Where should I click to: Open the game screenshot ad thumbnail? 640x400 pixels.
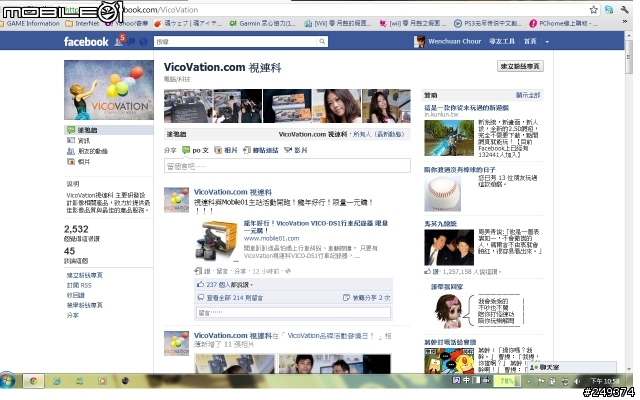pyautogui.click(x=449, y=138)
